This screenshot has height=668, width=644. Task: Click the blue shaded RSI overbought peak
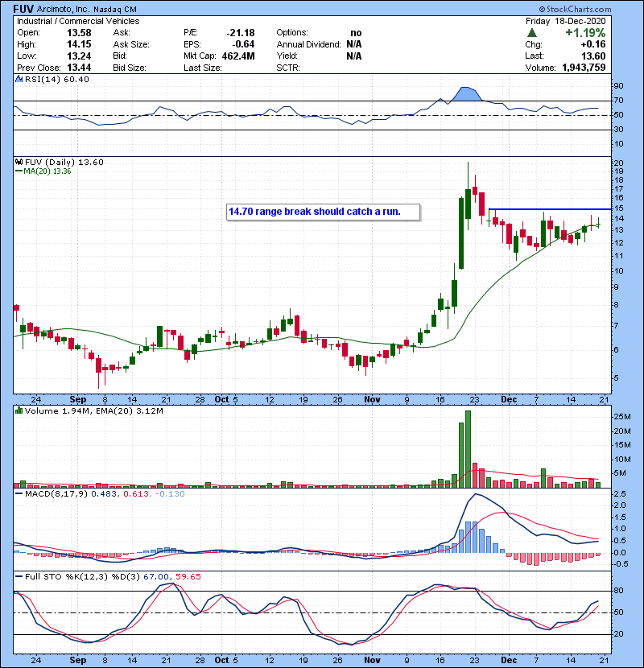click(x=467, y=93)
